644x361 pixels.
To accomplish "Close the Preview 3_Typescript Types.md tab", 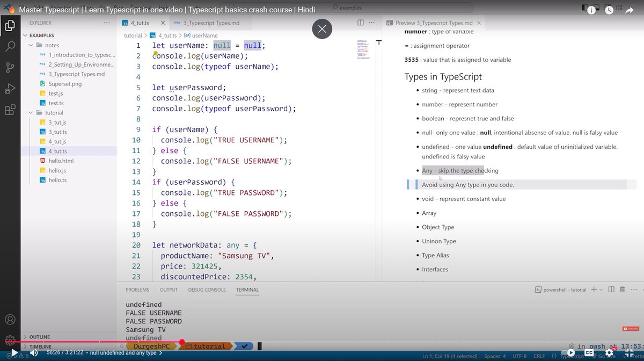I will click(479, 23).
